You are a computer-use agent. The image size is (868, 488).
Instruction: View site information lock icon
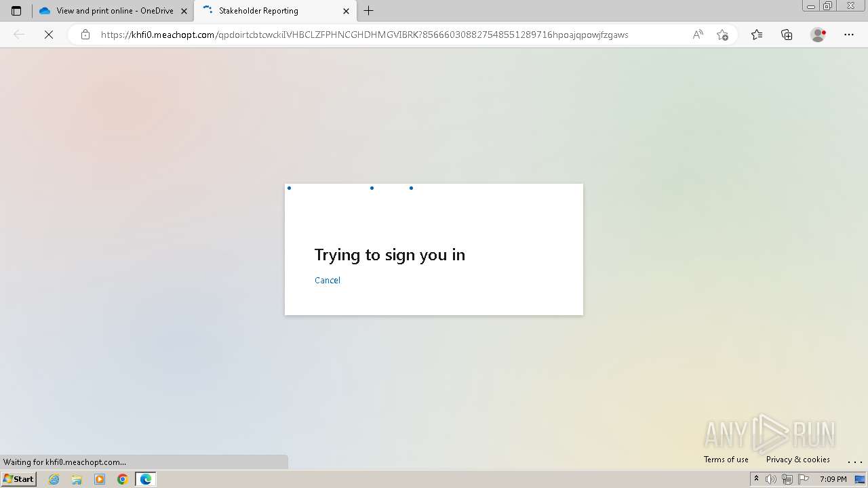pos(85,35)
